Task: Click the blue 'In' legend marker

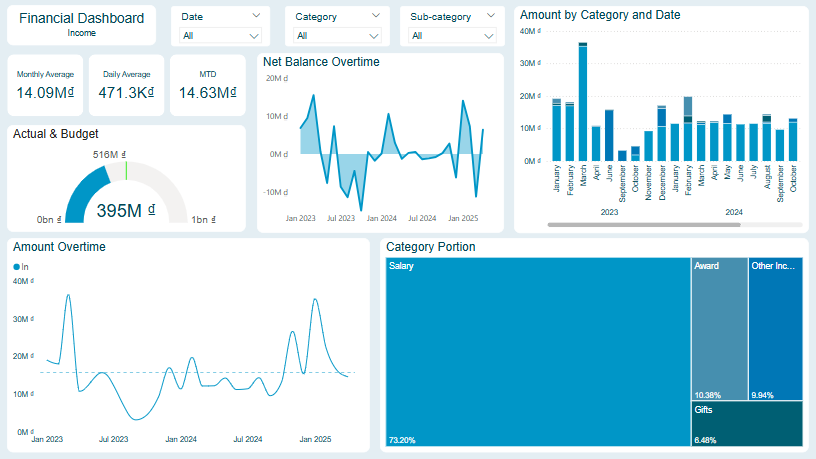Action: click(16, 267)
